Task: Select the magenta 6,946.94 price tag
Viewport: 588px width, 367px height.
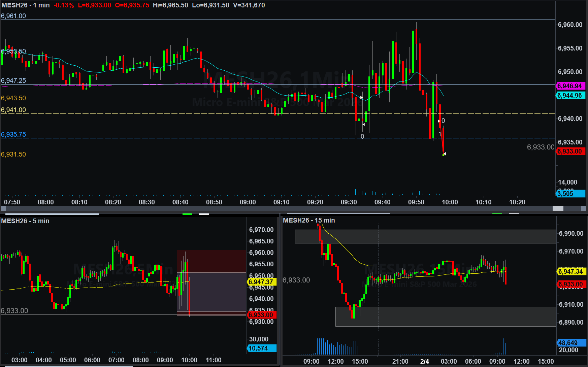Action: 570,86
